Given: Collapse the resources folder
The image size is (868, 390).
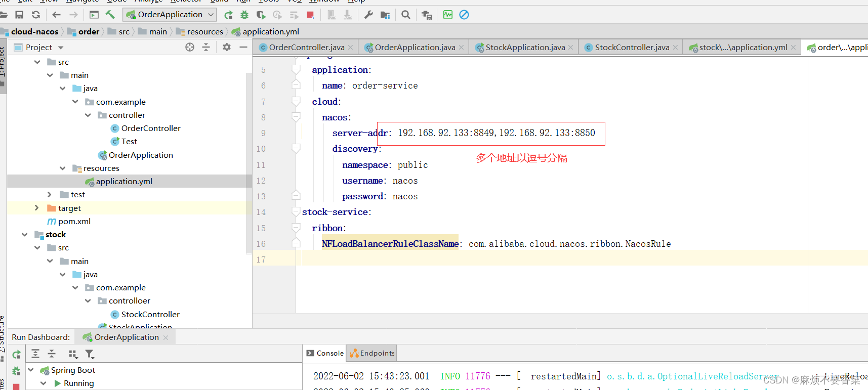Looking at the screenshot, I should [x=62, y=168].
